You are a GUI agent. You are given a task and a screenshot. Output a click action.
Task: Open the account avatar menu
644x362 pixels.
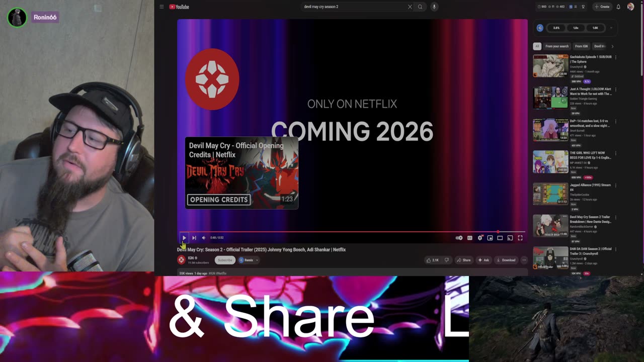click(631, 7)
